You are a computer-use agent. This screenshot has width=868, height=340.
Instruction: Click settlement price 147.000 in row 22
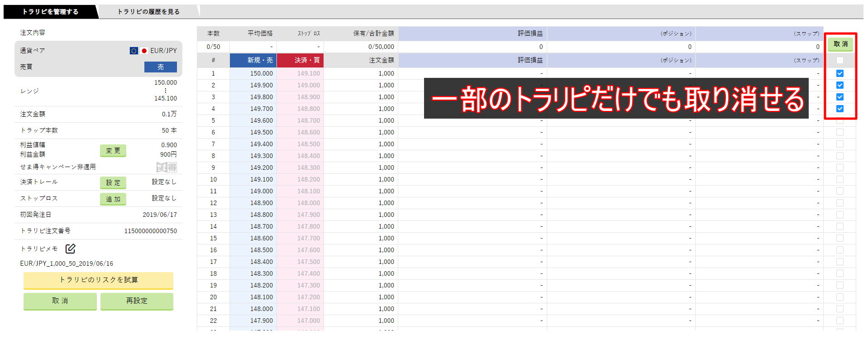click(309, 321)
